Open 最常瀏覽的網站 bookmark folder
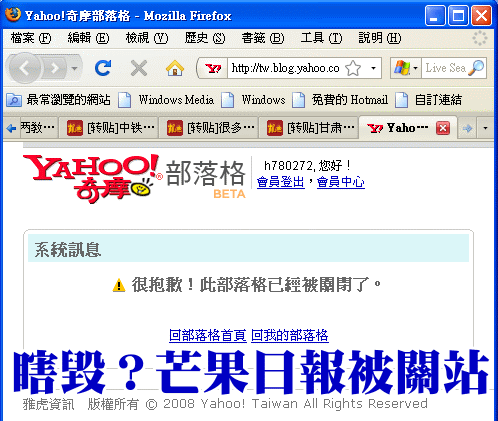 (59, 100)
